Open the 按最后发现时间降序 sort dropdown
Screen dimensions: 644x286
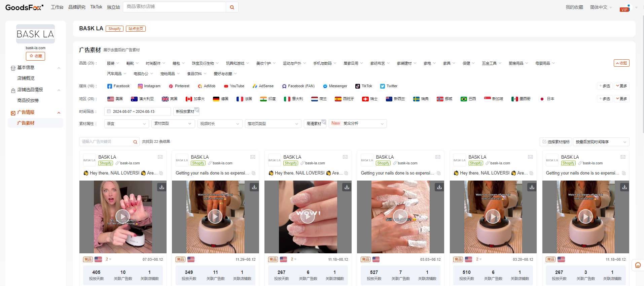pos(601,142)
